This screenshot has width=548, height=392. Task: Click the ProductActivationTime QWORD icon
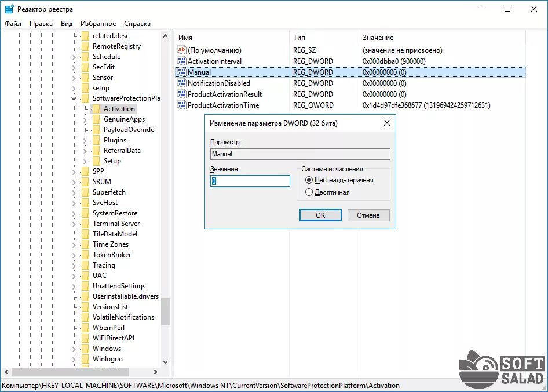tap(182, 105)
